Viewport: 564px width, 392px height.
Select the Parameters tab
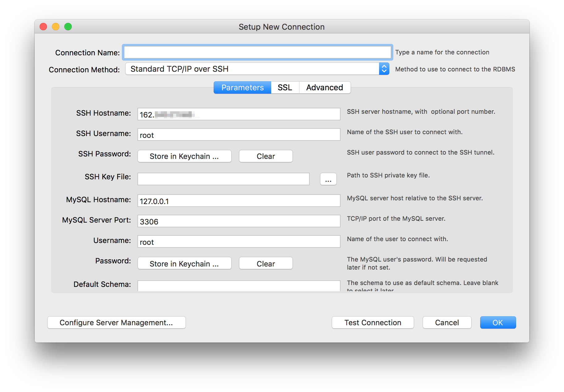tap(242, 87)
